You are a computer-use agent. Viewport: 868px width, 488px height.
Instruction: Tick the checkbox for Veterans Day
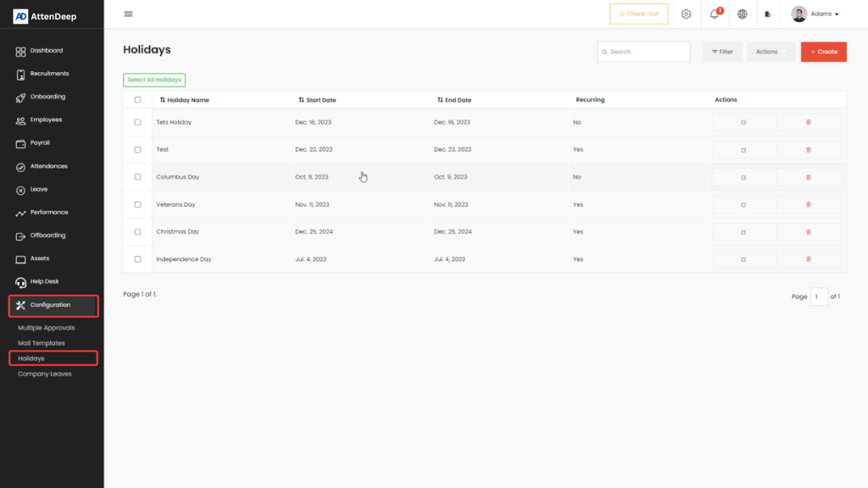click(138, 204)
